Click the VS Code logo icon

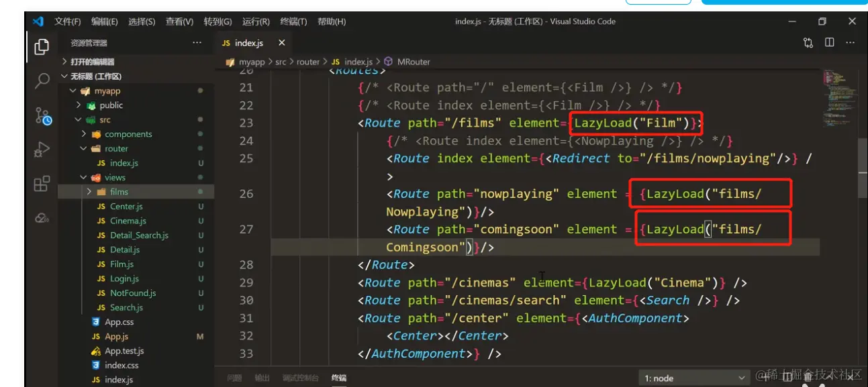(x=38, y=21)
